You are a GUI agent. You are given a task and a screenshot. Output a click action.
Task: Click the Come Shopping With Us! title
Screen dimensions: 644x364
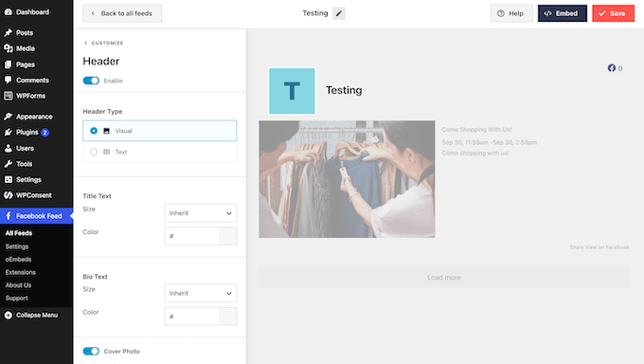click(x=476, y=130)
